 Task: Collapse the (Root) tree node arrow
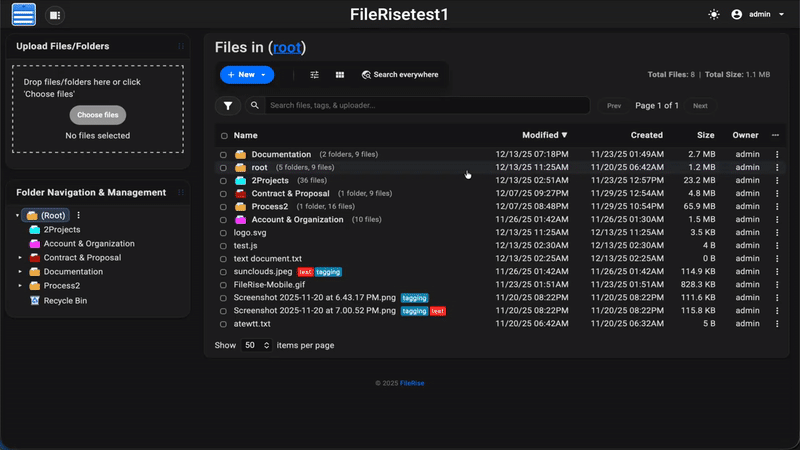[17, 215]
